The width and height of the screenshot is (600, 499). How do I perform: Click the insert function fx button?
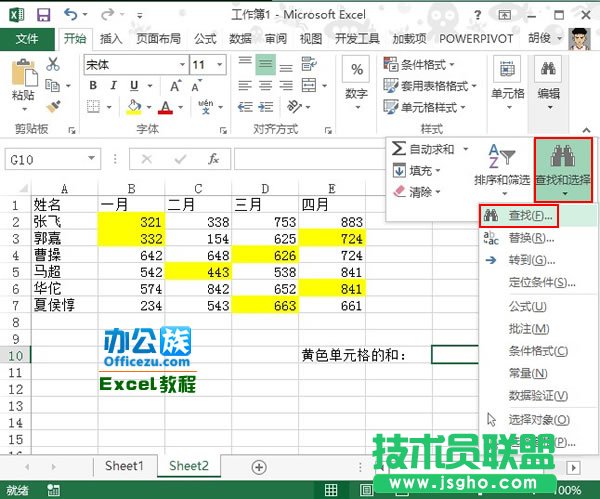tap(214, 159)
